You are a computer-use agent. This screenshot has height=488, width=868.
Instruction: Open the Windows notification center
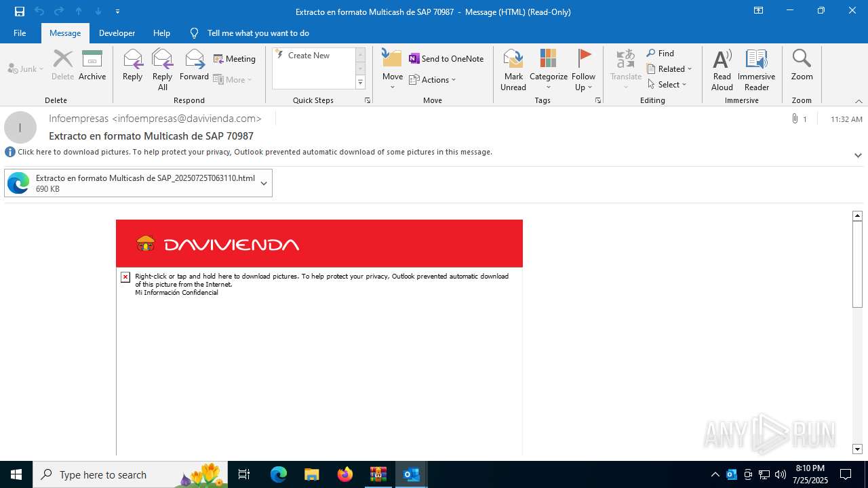[x=846, y=474]
